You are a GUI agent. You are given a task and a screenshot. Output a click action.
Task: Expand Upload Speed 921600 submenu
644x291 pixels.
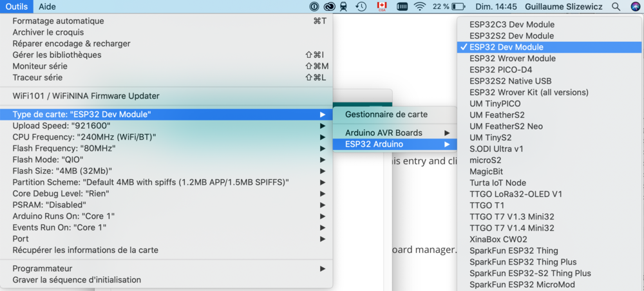[x=166, y=125]
